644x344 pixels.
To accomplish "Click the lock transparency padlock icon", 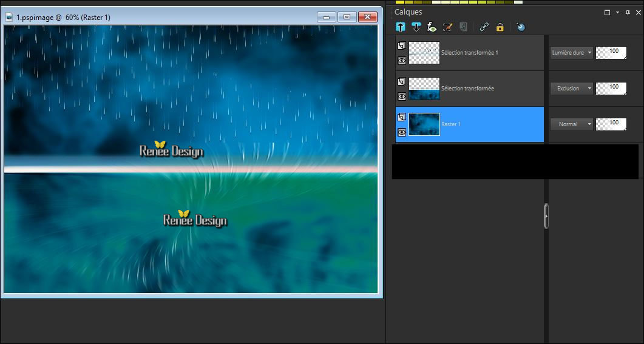I will (500, 27).
